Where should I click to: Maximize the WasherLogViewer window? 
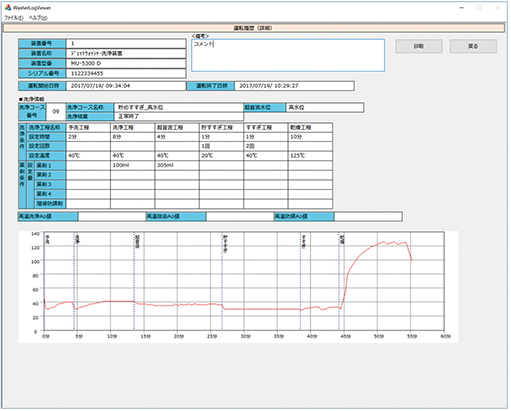[x=479, y=8]
